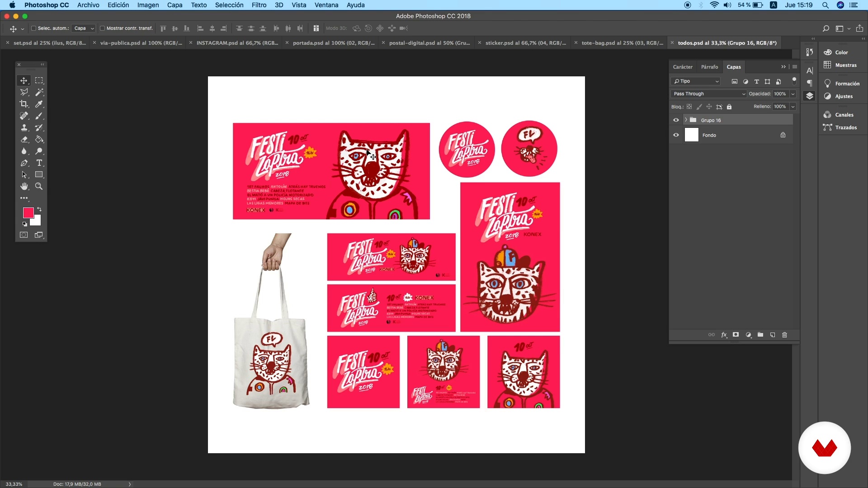Toggle type layer filter
868x488 pixels.
[x=756, y=81]
